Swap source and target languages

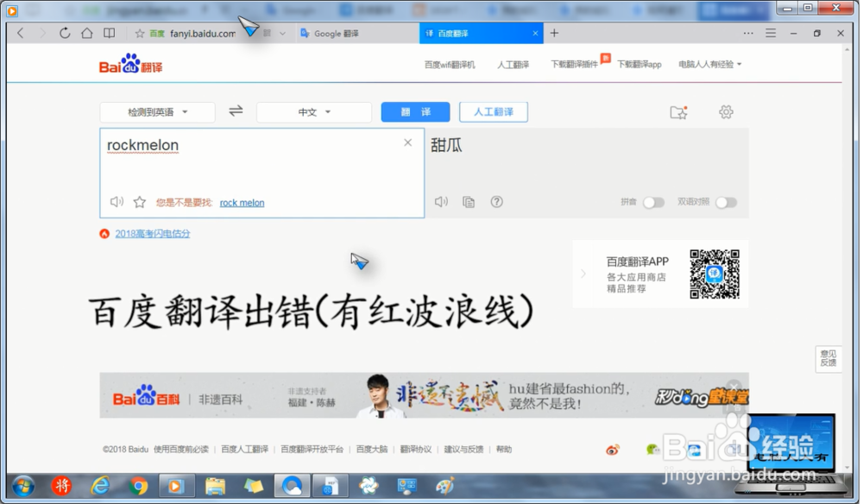[236, 111]
